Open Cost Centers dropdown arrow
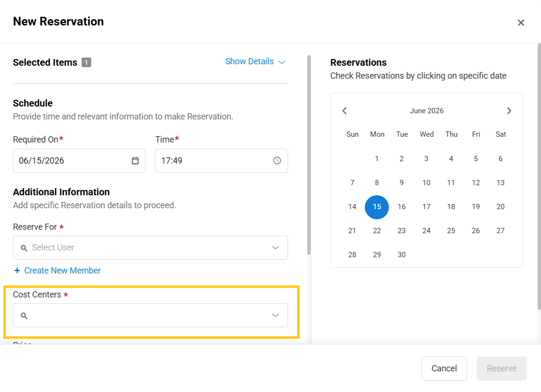The width and height of the screenshot is (541, 392). pyautogui.click(x=276, y=315)
